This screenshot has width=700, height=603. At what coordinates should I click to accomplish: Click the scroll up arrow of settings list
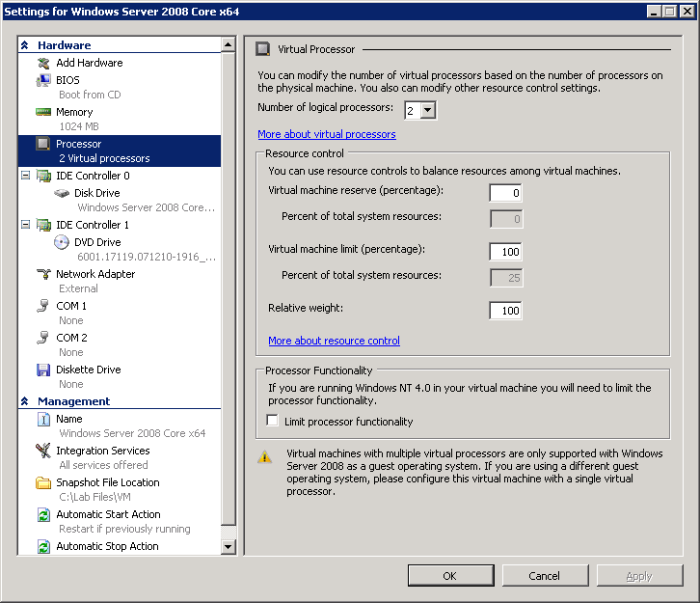[229, 44]
